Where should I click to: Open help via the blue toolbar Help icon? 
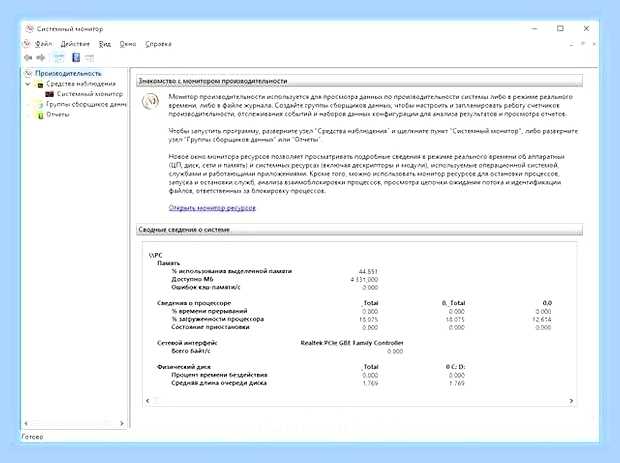click(76, 58)
